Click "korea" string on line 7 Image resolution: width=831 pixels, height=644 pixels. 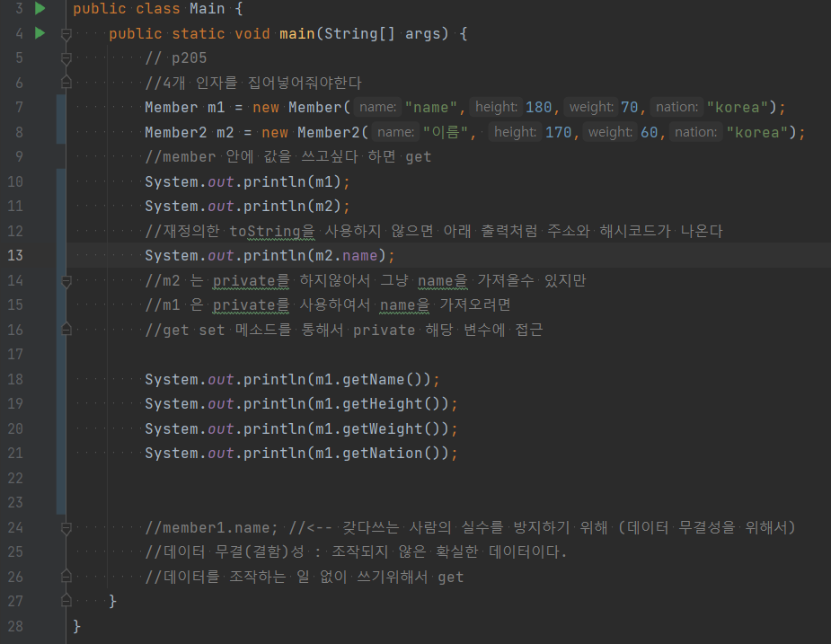(738, 108)
